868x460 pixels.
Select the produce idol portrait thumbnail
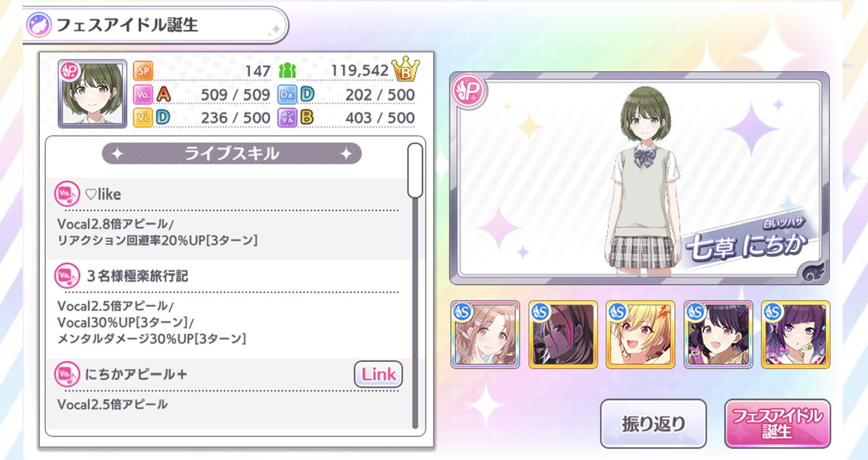[x=92, y=94]
